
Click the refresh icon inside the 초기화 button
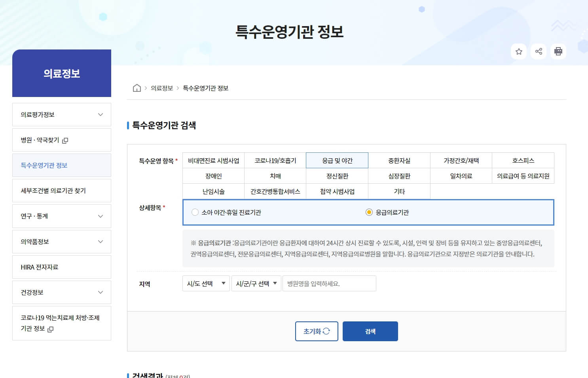pos(325,331)
